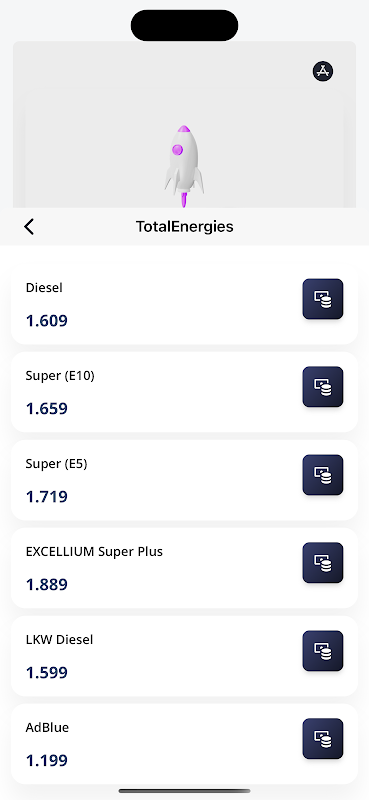
Task: Tap the 1.609 Diesel price
Action: 46,321
